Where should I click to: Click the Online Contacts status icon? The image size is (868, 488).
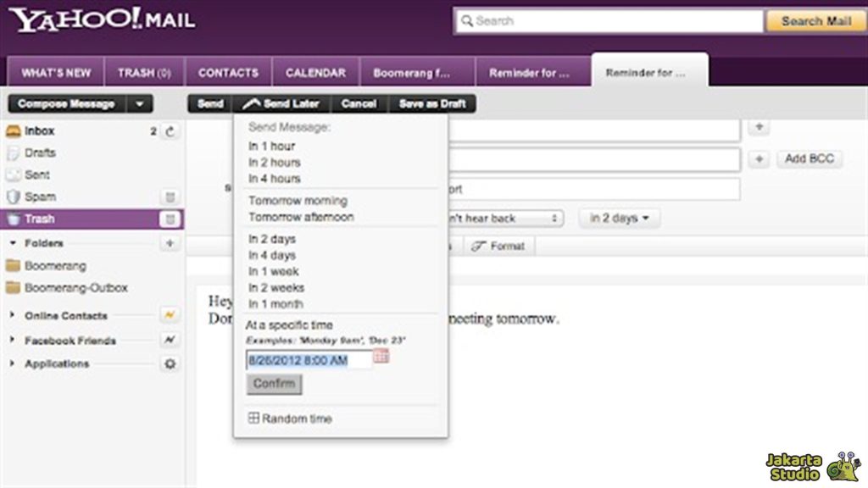point(170,315)
